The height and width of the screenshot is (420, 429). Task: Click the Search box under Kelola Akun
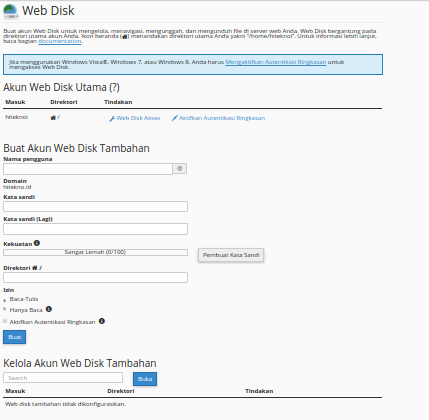pos(63,378)
